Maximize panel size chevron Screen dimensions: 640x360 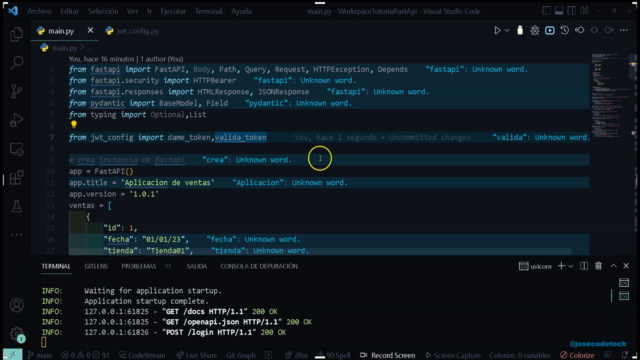point(613,266)
